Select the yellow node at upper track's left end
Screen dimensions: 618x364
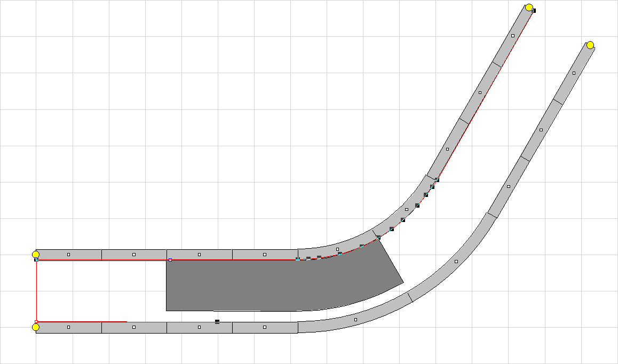36,255
